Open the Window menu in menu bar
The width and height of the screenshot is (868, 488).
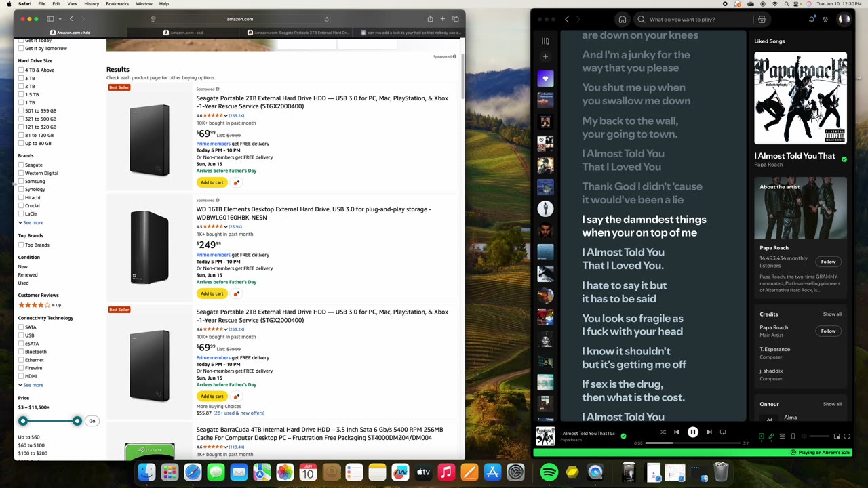(144, 4)
